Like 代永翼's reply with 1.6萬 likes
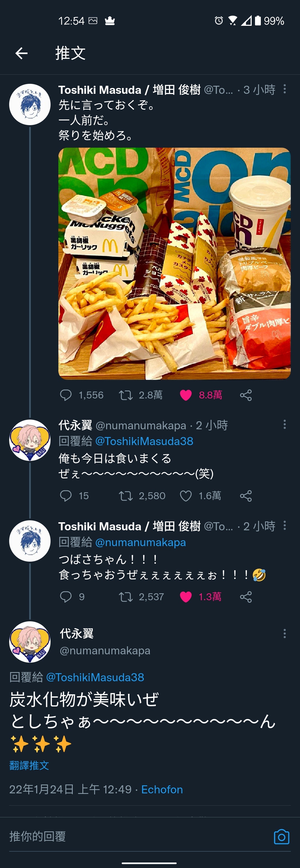The width and height of the screenshot is (300, 868). (x=186, y=496)
